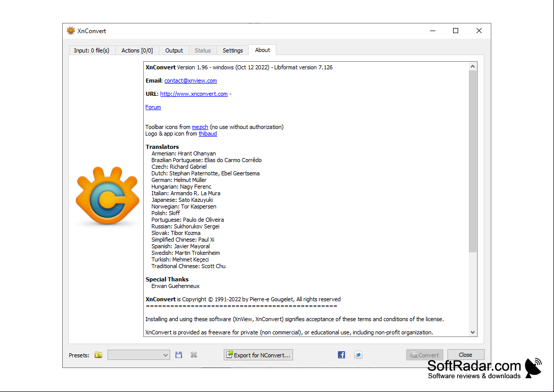The image size is (554, 392).
Task: Open the Forum link
Action: [153, 107]
